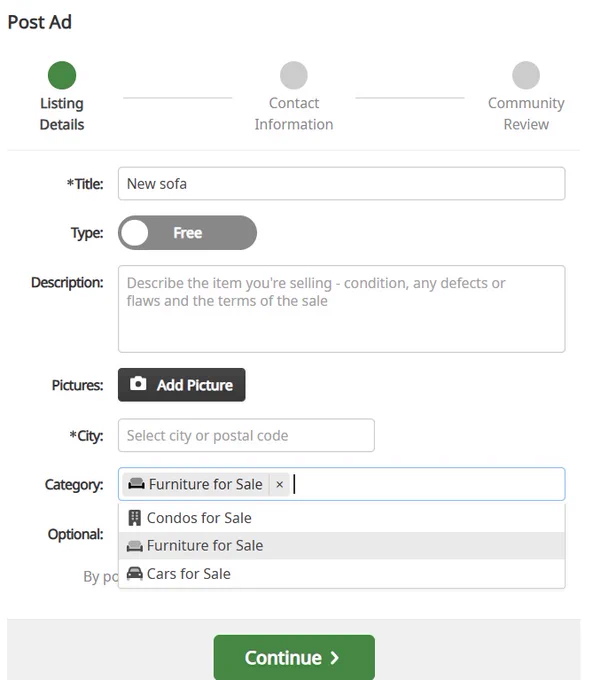Click the green Continue button

pyautogui.click(x=294, y=657)
